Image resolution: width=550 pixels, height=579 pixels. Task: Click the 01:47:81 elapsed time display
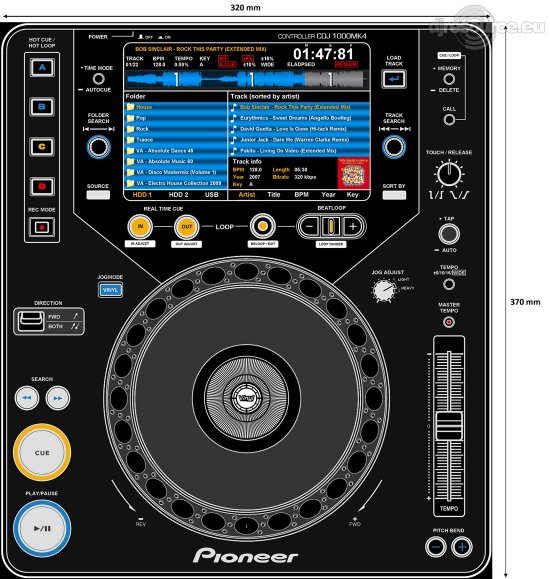point(323,54)
